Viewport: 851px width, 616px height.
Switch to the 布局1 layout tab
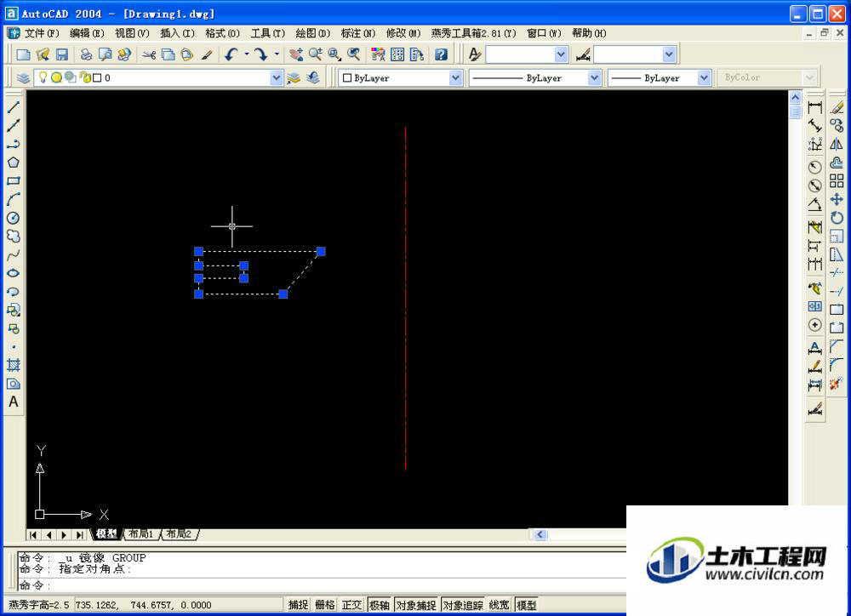pos(140,534)
